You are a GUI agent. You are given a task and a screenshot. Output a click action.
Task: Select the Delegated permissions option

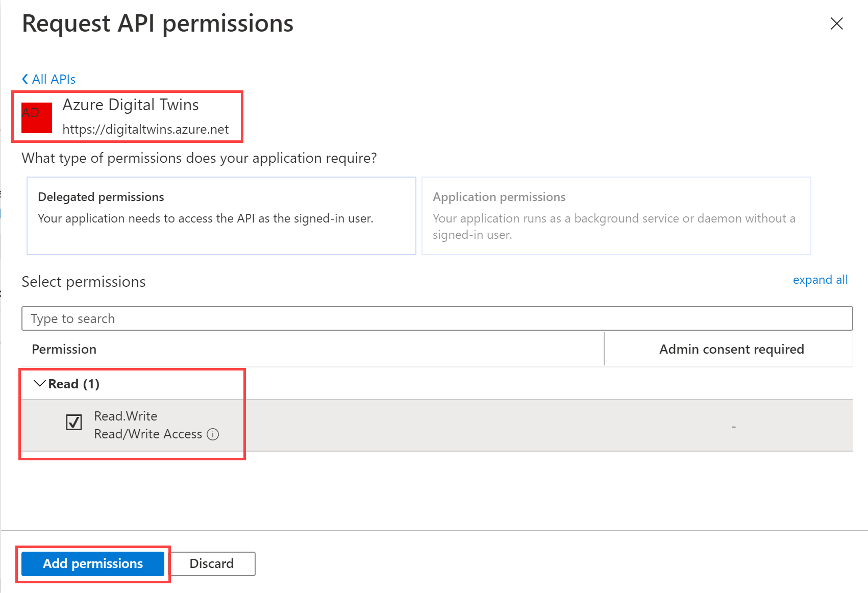click(x=221, y=216)
